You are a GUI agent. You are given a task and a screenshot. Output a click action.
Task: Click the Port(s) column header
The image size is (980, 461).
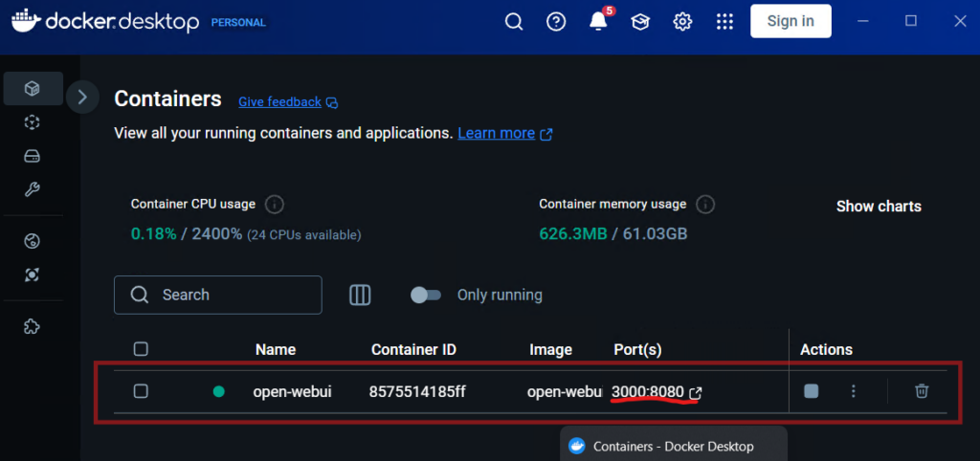[x=637, y=350]
